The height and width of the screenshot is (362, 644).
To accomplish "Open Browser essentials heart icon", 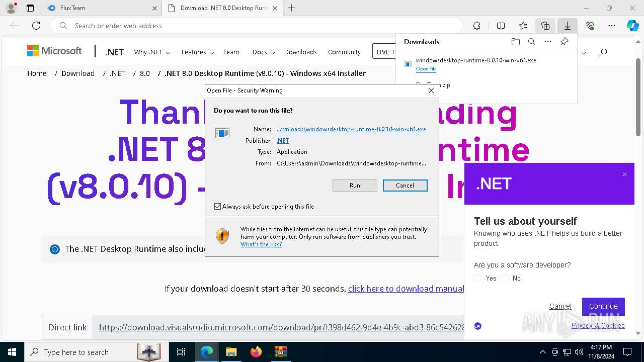I will click(x=590, y=26).
